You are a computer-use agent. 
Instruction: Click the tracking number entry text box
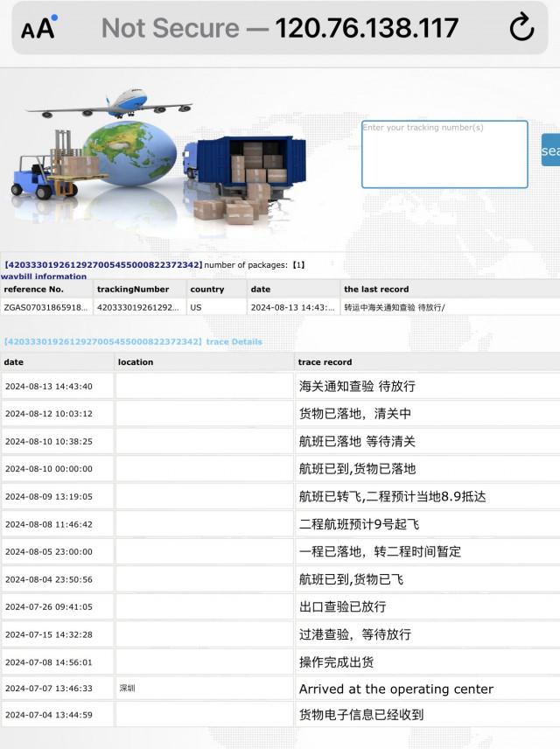[444, 154]
